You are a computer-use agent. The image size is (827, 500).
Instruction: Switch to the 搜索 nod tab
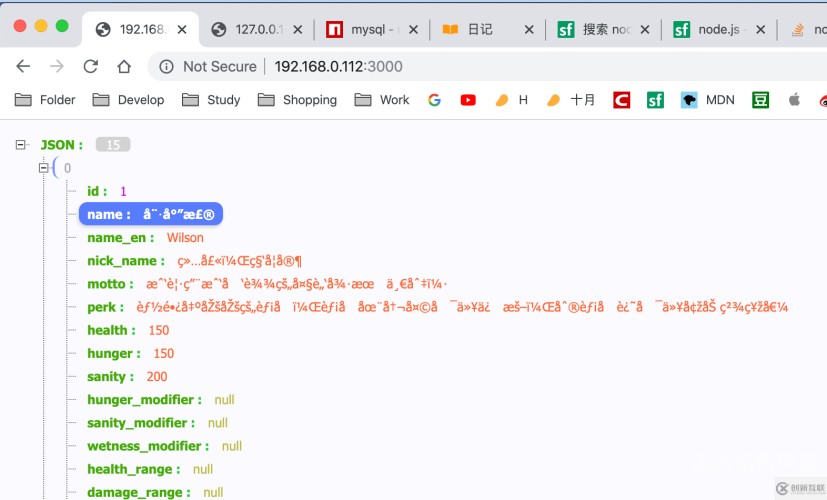click(603, 30)
